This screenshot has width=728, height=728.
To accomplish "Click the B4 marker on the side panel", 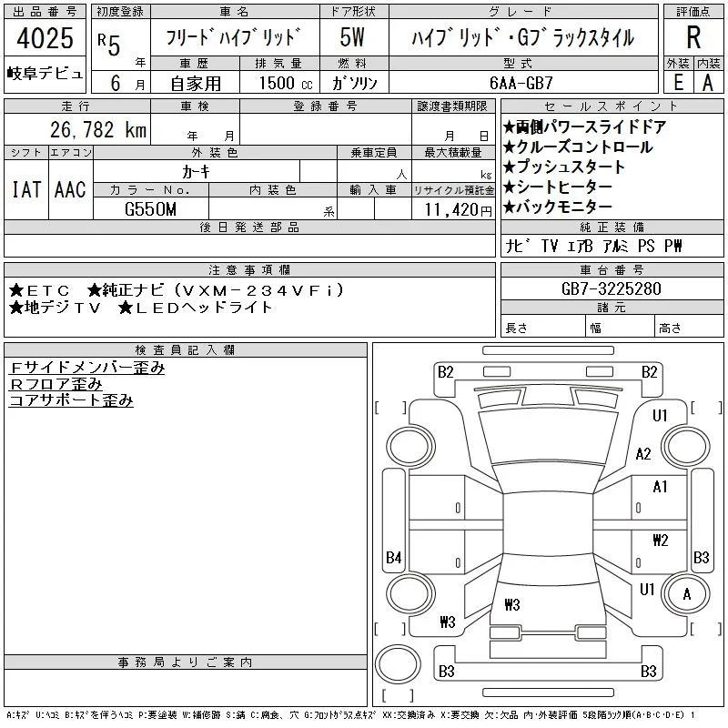I will coord(394,557).
